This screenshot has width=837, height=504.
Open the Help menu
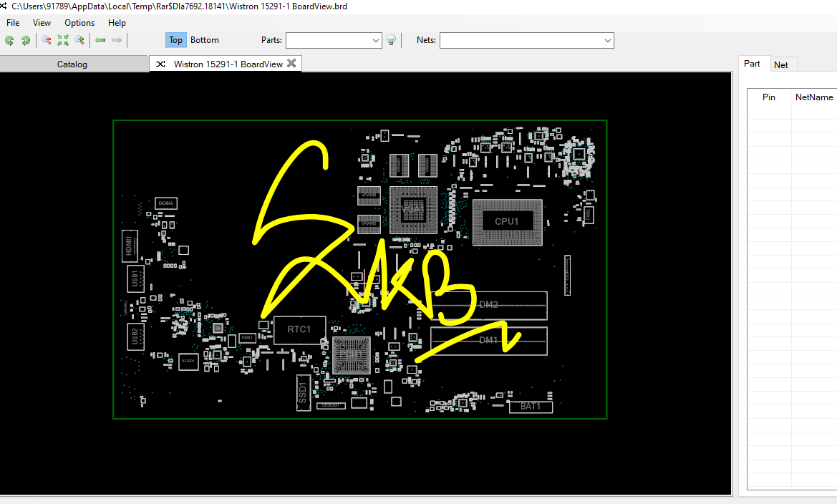click(x=117, y=23)
